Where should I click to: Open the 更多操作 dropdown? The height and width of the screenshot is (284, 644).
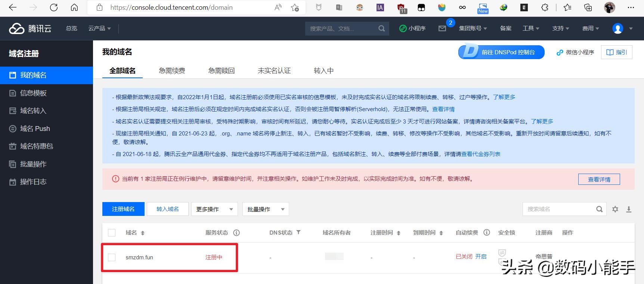(214, 209)
